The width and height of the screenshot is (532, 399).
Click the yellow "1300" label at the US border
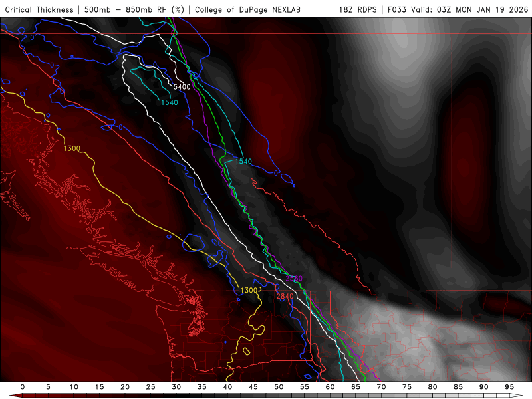coord(249,290)
